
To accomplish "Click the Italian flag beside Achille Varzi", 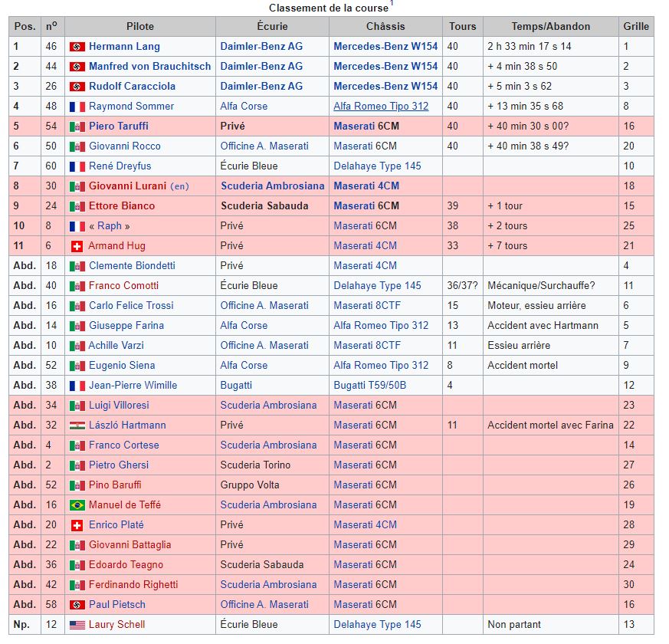I will tap(77, 346).
